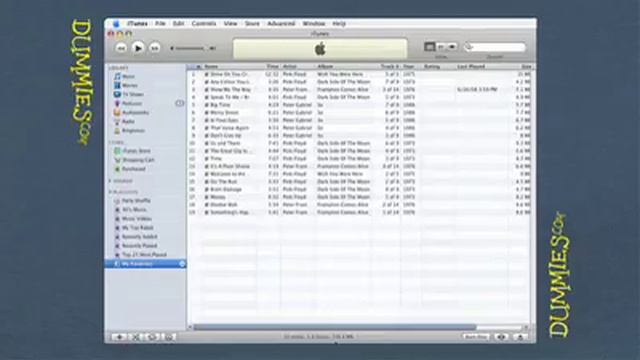640x360 pixels.
Task: Toggle repeat button at bottom left
Action: point(152,337)
